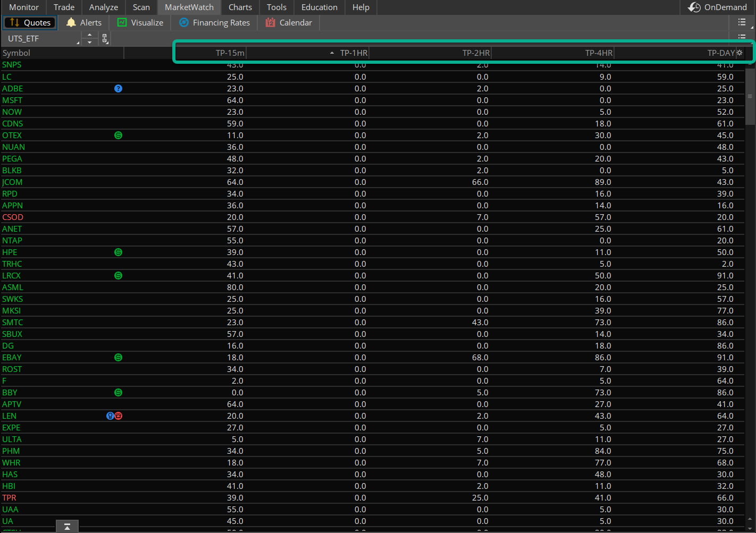Sort by the TP-DAY column header
Viewport: 756px width, 533px height.
point(675,53)
